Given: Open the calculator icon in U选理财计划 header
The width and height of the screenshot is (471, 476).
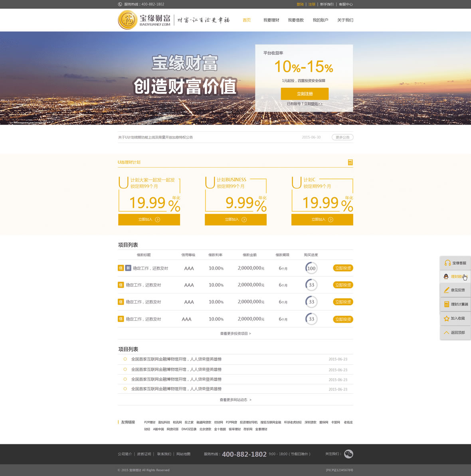Looking at the screenshot, I should pos(350,162).
